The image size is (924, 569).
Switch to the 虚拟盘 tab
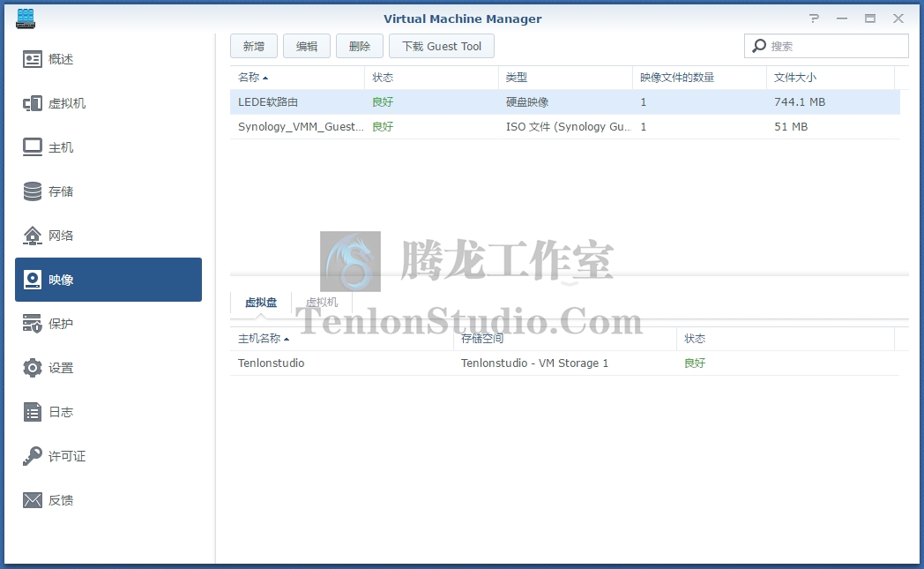pyautogui.click(x=261, y=303)
